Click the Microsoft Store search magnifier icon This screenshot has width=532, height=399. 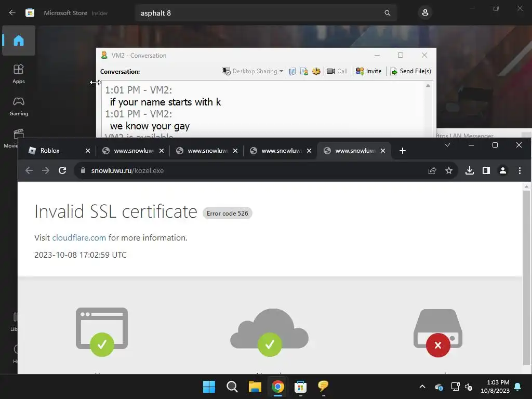click(x=388, y=13)
